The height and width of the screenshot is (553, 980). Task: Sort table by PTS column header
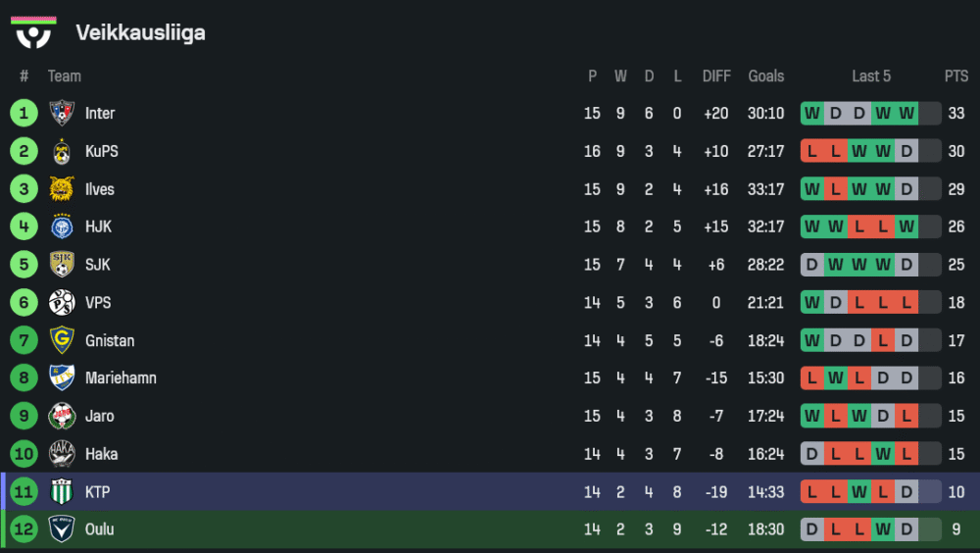point(955,76)
